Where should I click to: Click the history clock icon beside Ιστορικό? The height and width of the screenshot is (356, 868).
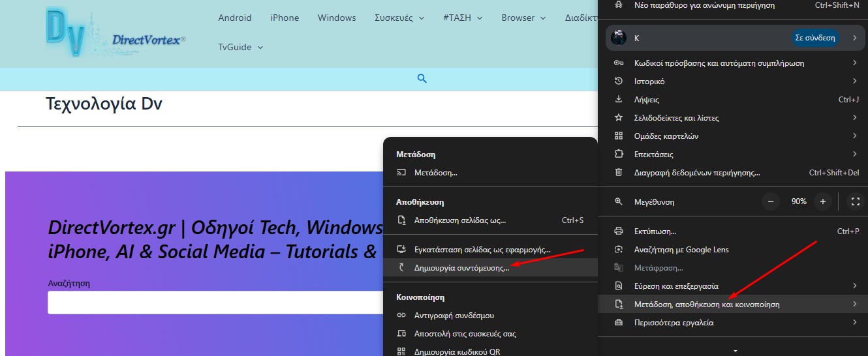619,82
